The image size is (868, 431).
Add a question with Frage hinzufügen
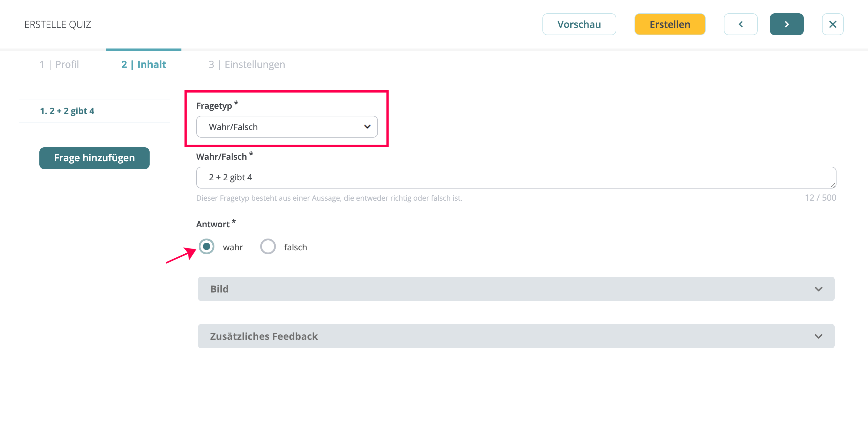coord(94,158)
